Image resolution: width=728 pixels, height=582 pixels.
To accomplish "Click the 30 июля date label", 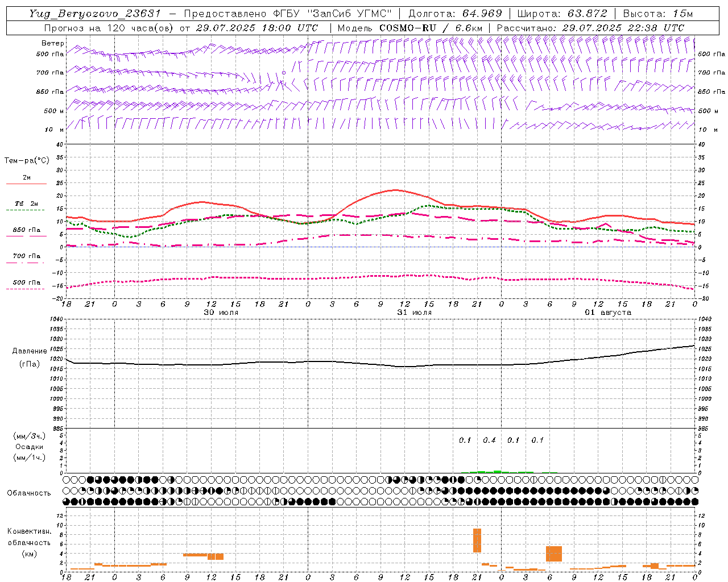I will 221,313.
